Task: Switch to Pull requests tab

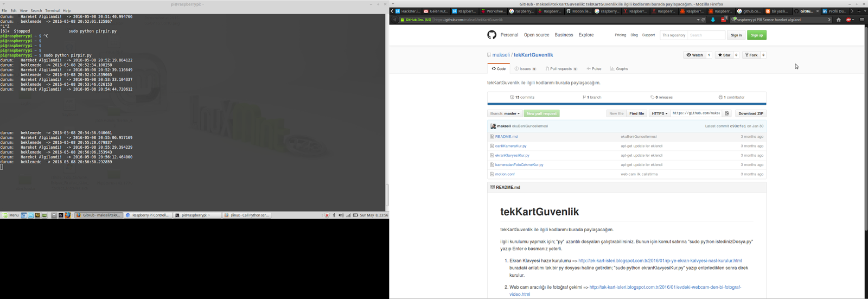Action: pos(561,69)
